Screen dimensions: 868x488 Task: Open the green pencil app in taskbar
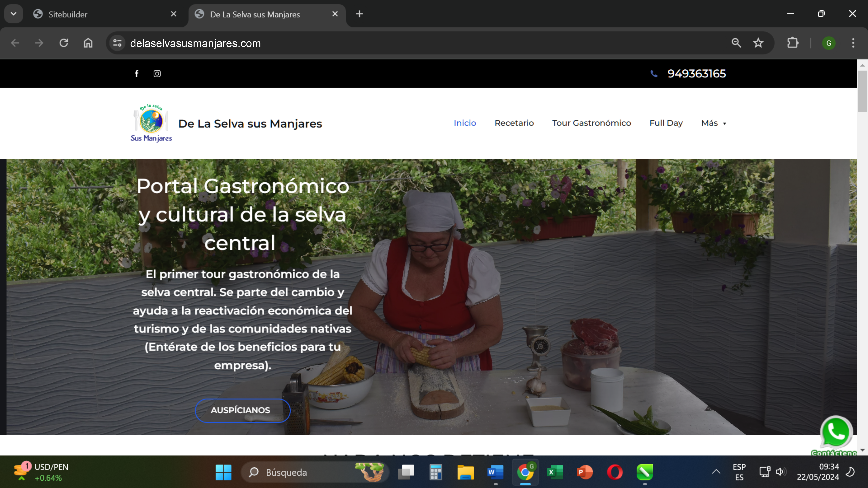645,472
